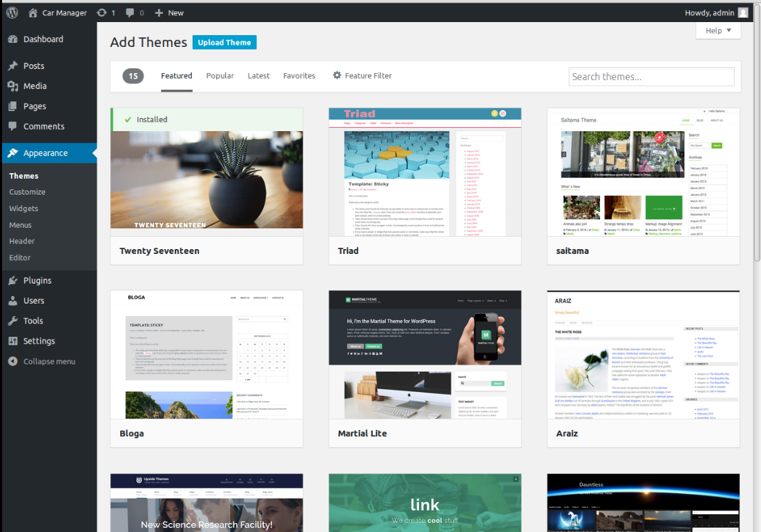
Task: Click the theme count badge 15
Action: [x=133, y=76]
